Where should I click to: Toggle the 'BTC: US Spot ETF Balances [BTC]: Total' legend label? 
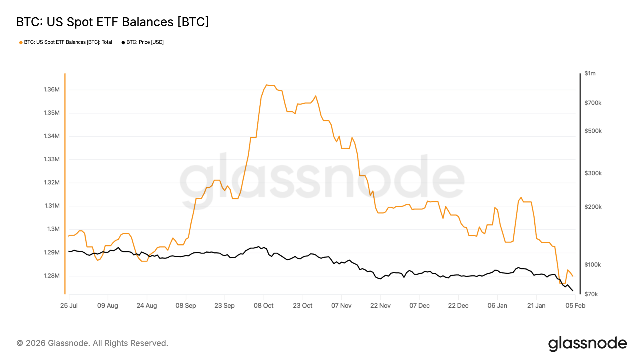[68, 42]
